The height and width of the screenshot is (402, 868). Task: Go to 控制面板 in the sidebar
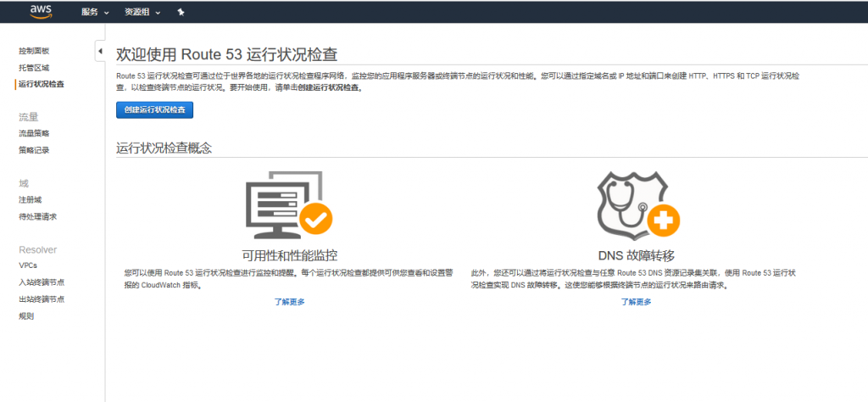tap(34, 51)
